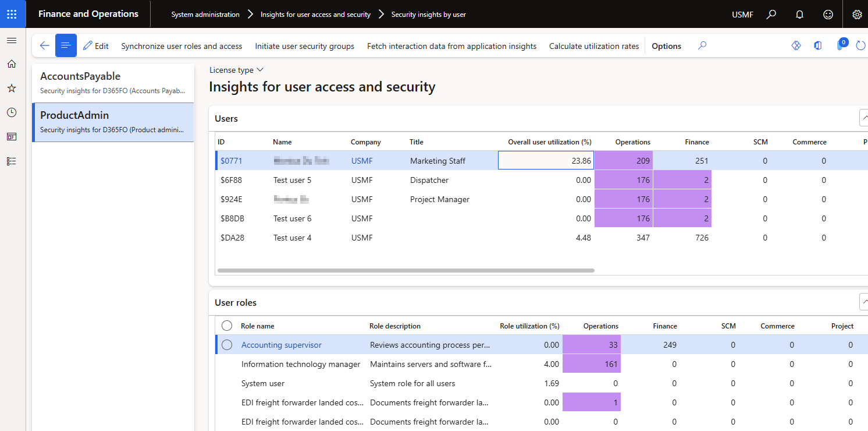Image resolution: width=868 pixels, height=431 pixels.
Task: Open the Accounting supervisor role link
Action: pos(282,345)
